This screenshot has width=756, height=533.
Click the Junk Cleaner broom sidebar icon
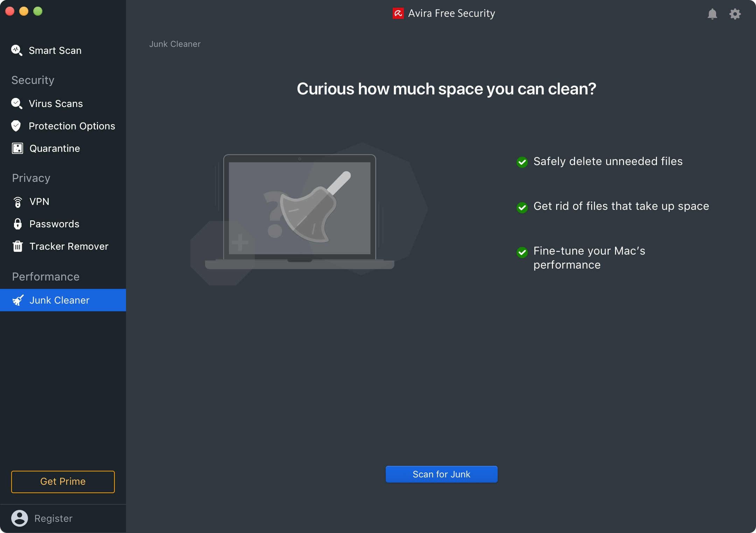point(18,300)
